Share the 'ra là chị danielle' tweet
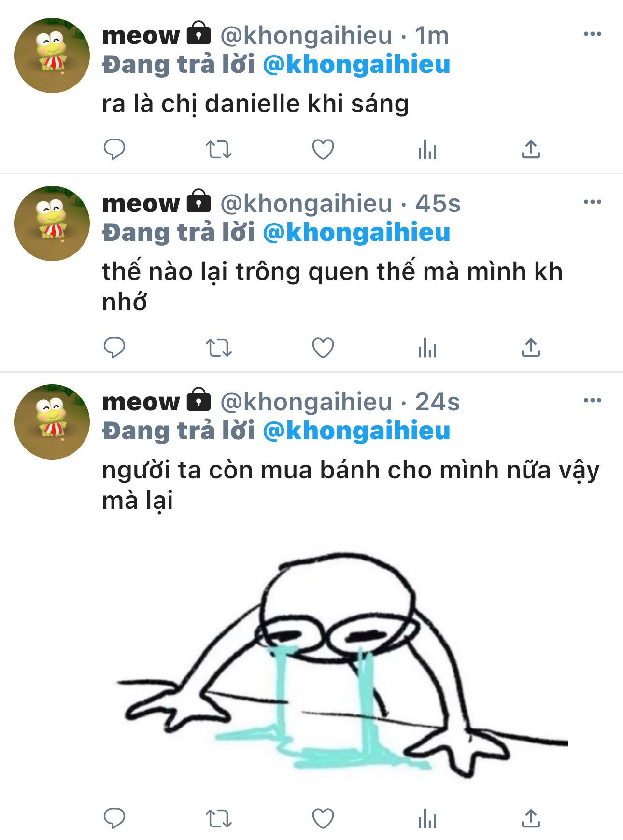The height and width of the screenshot is (840, 623). (531, 149)
